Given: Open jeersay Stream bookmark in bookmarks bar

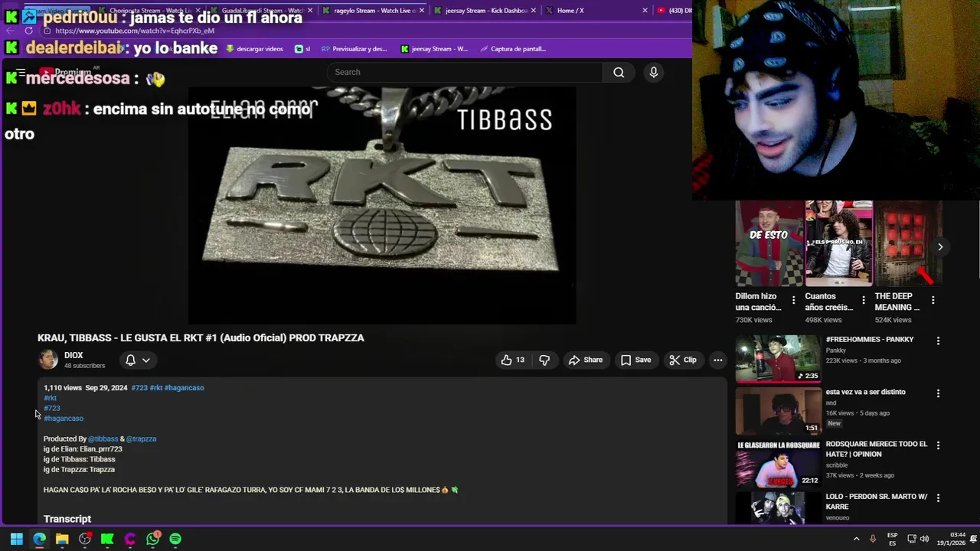Looking at the screenshot, I should [434, 49].
